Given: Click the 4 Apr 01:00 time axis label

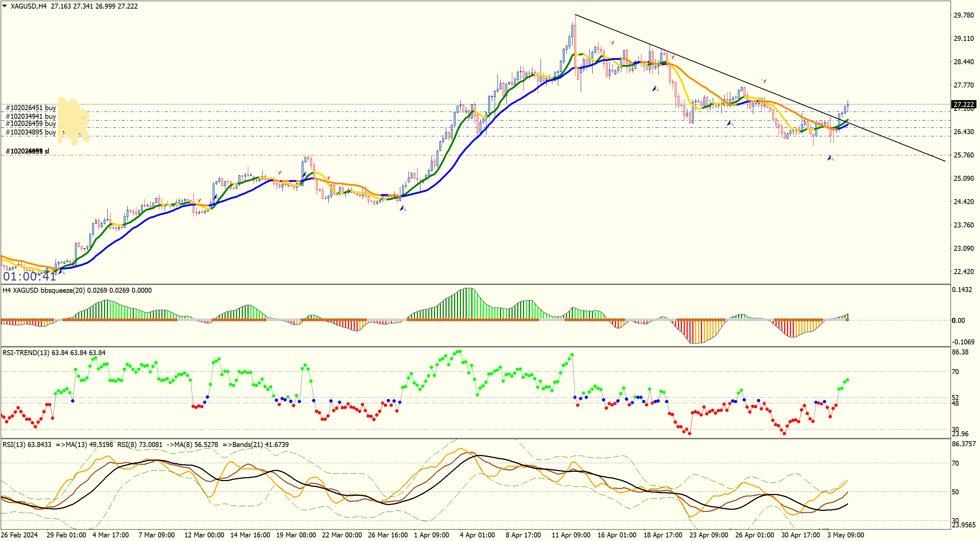Looking at the screenshot, I should (477, 535).
